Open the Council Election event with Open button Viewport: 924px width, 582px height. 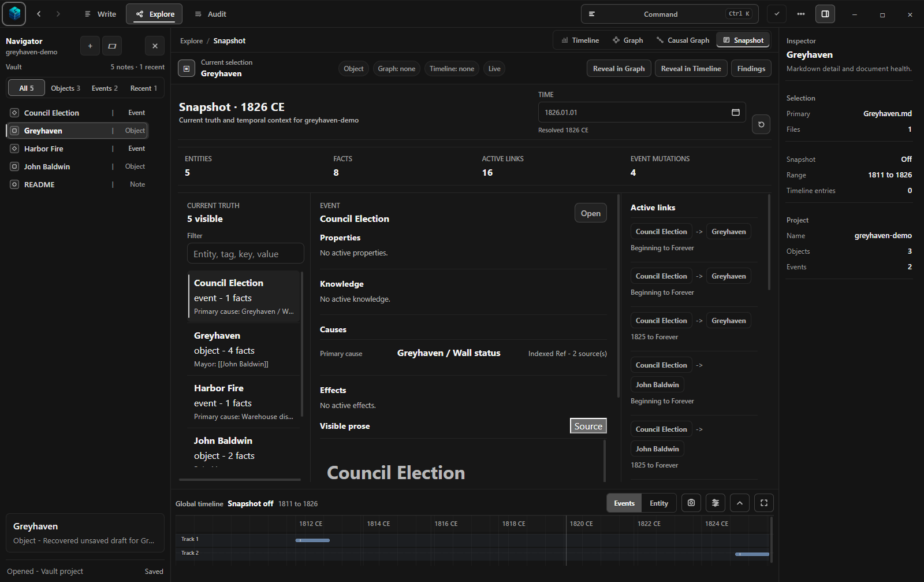click(x=590, y=213)
